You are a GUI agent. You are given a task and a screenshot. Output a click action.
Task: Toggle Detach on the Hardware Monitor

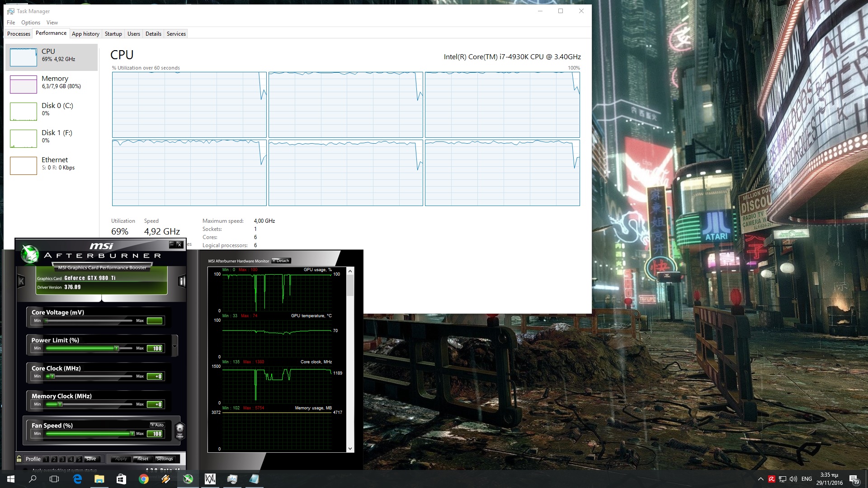coord(281,261)
